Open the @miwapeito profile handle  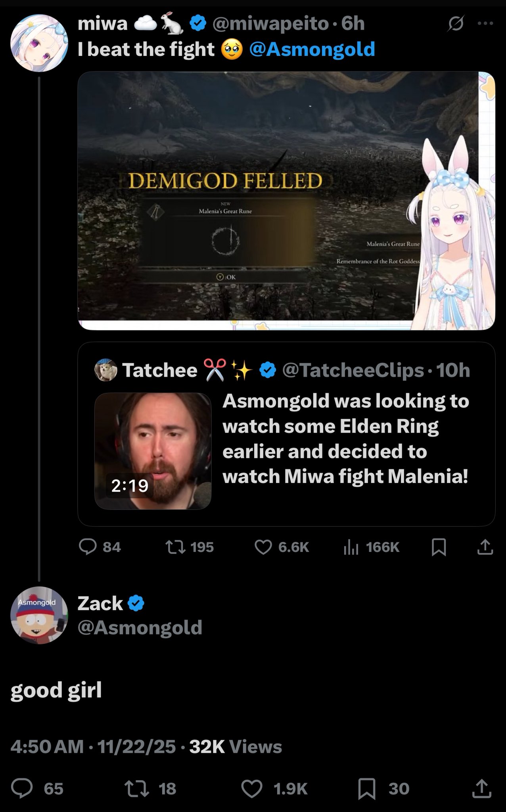click(x=270, y=24)
